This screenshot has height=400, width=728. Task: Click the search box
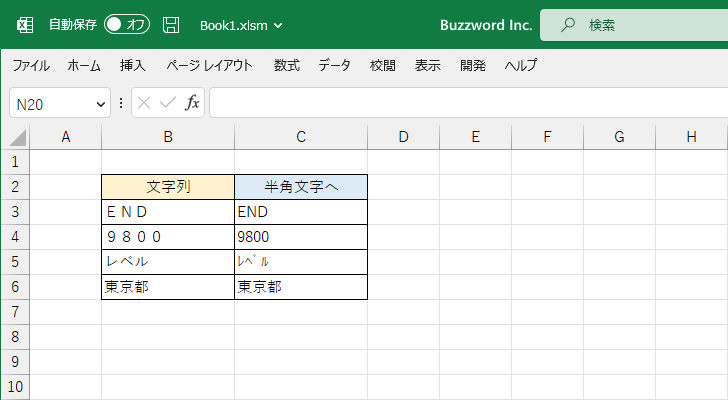634,25
